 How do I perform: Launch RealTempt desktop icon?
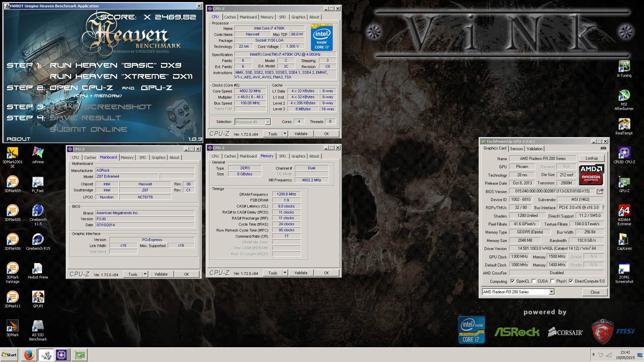(x=624, y=126)
